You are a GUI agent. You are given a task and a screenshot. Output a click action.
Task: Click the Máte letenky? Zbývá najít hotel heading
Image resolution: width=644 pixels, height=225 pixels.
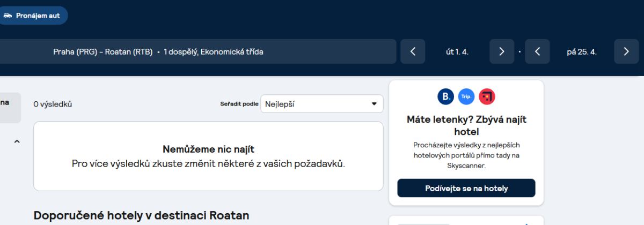[x=466, y=125]
